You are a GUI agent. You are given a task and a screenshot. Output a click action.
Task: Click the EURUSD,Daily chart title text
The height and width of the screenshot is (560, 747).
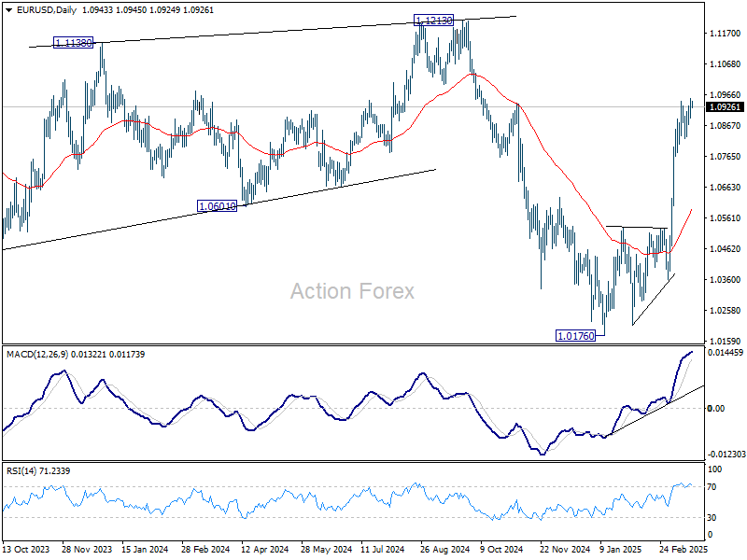click(x=46, y=10)
